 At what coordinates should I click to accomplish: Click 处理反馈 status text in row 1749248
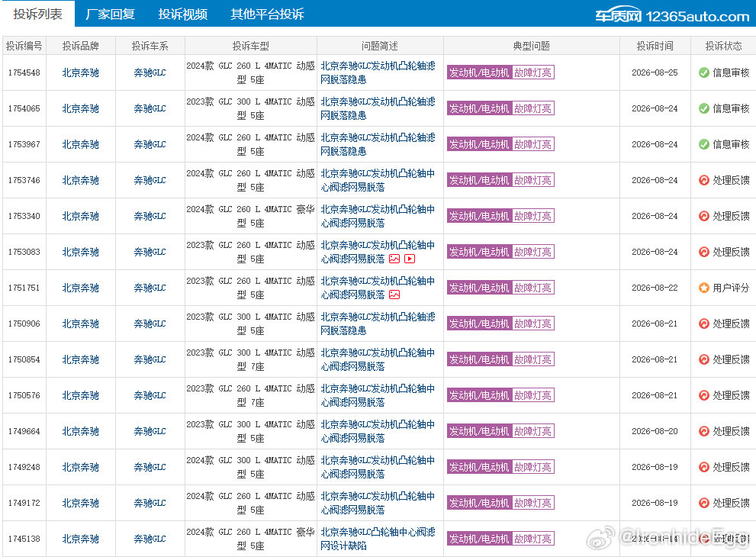point(731,467)
